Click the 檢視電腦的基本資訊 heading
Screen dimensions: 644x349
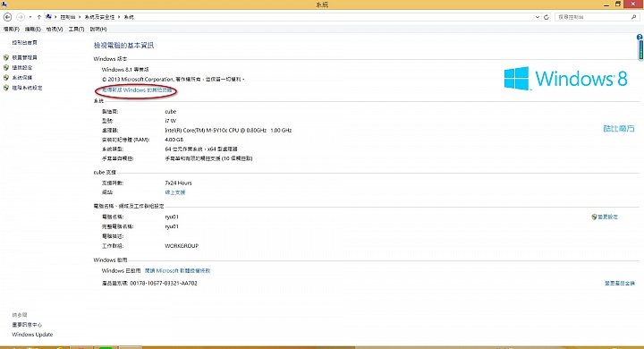123,46
